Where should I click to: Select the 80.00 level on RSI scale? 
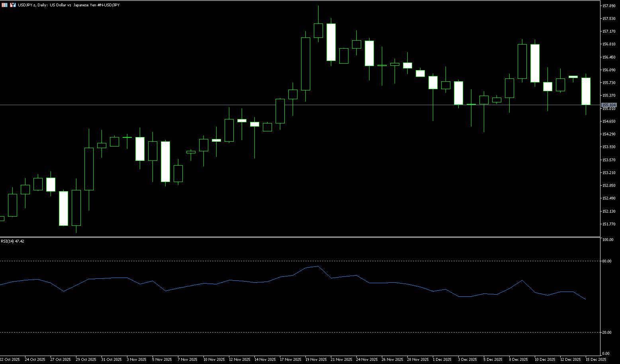click(x=607, y=261)
